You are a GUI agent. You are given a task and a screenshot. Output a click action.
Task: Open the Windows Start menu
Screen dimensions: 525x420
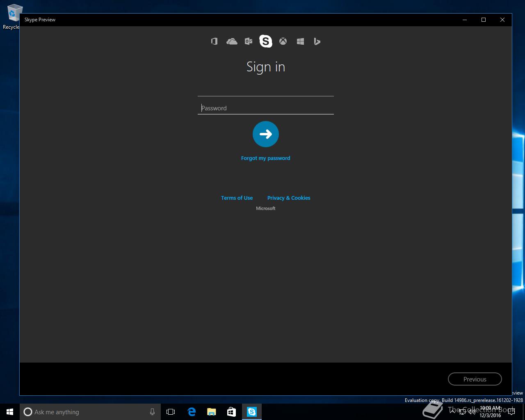[x=10, y=412]
